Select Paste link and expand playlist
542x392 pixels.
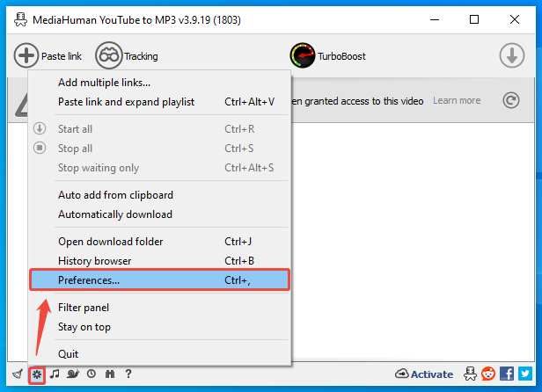point(160,102)
